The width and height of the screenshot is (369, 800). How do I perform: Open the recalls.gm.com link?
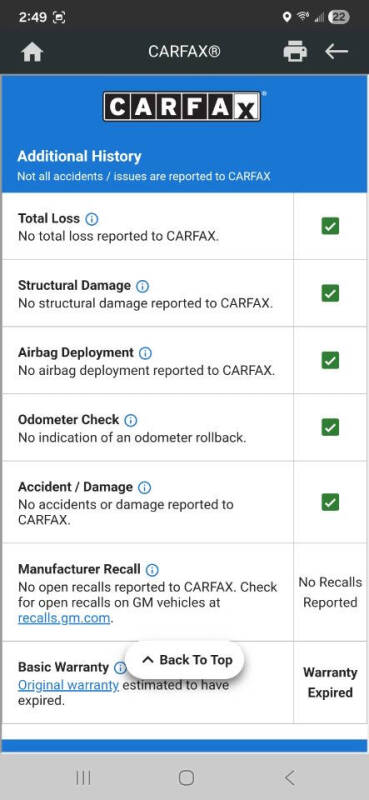(x=65, y=618)
